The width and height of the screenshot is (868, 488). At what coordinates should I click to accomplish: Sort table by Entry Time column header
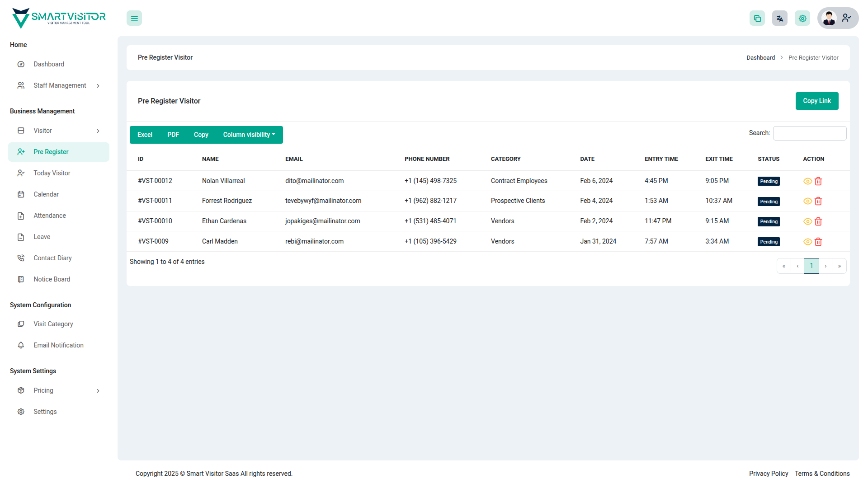[x=661, y=159]
